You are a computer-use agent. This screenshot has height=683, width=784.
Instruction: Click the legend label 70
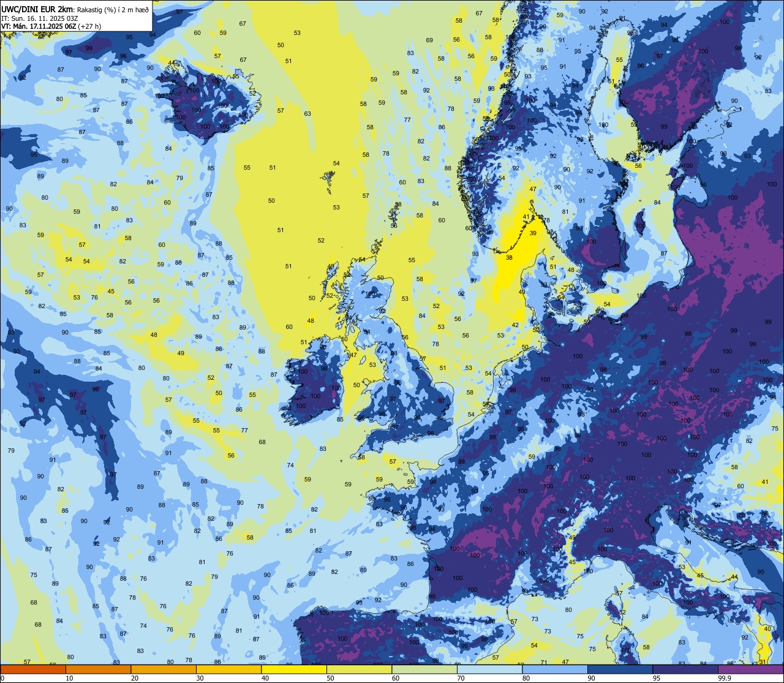coord(461,678)
